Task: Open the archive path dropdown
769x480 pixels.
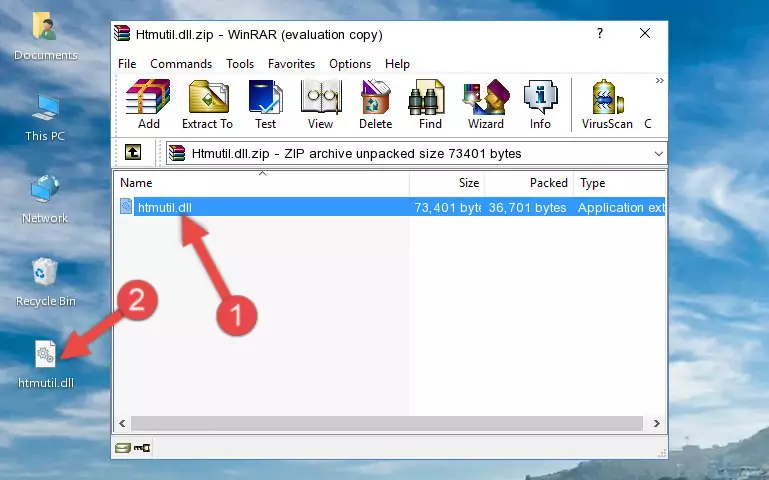Action: pos(659,154)
